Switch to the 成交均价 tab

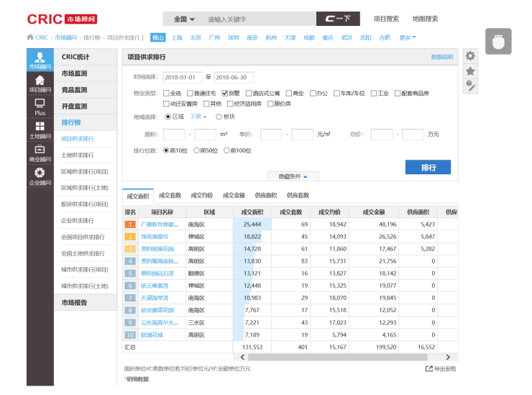coord(201,196)
